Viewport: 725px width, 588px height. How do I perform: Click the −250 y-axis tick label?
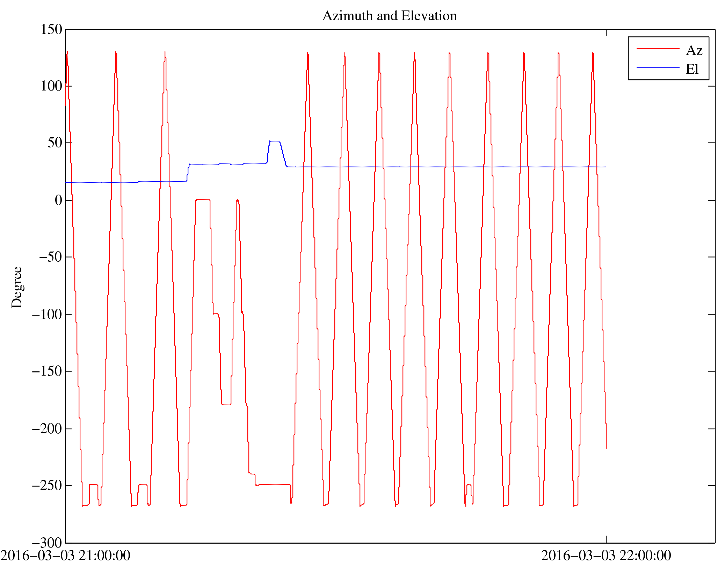pyautogui.click(x=47, y=486)
